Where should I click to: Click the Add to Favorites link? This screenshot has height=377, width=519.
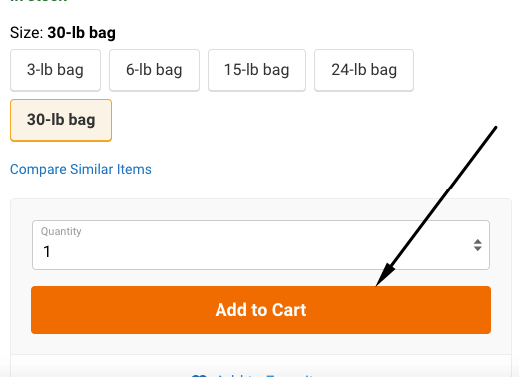click(x=265, y=375)
